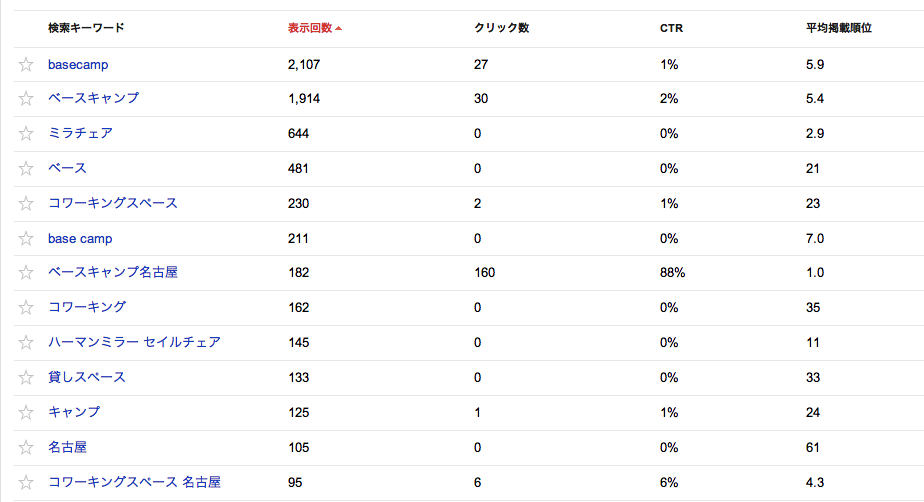Star the コワーキングスペース keyword row
The height and width of the screenshot is (502, 924).
(x=26, y=204)
